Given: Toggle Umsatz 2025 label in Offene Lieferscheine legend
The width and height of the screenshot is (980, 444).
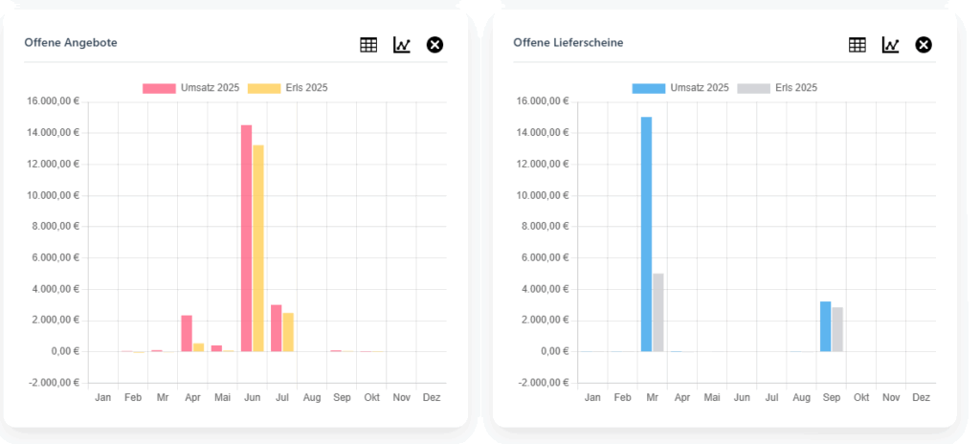Looking at the screenshot, I should click(700, 88).
